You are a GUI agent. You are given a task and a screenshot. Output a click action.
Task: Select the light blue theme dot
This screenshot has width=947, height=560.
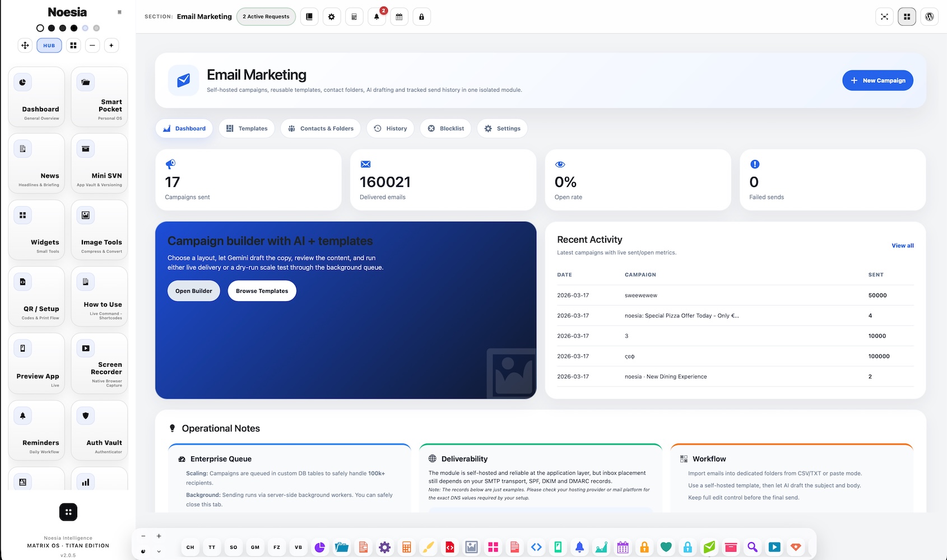point(85,28)
